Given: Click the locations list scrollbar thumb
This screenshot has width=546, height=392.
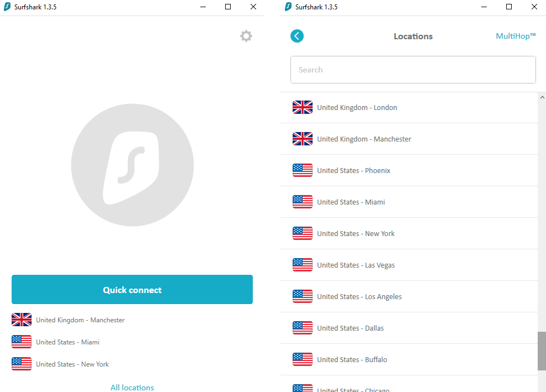Looking at the screenshot, I should (542, 351).
